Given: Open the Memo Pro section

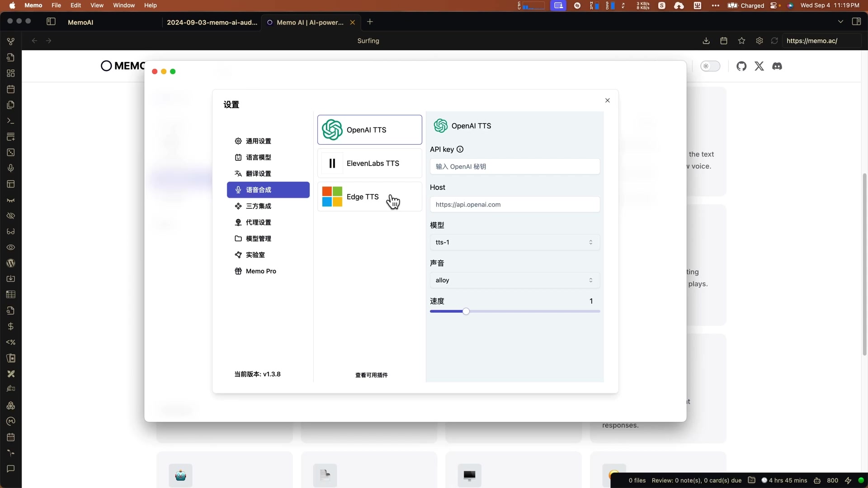Looking at the screenshot, I should (x=268, y=271).
